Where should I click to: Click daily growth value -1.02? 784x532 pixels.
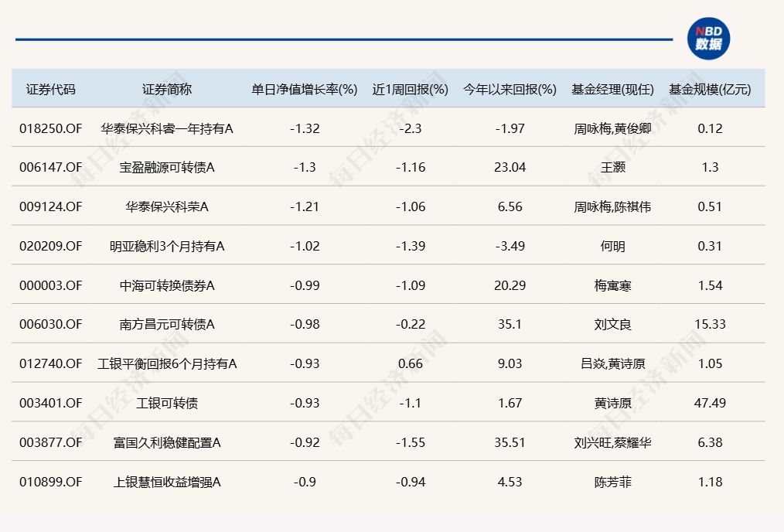coord(305,246)
